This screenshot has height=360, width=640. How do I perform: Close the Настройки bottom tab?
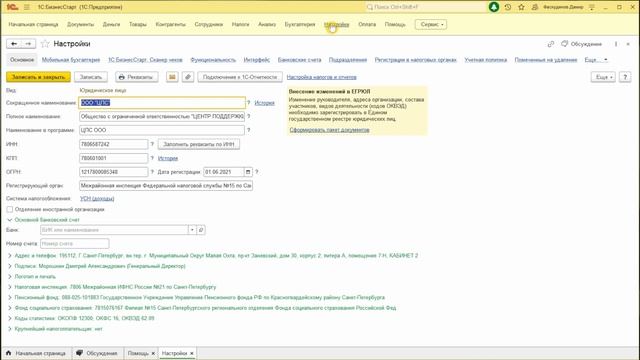coord(191,353)
